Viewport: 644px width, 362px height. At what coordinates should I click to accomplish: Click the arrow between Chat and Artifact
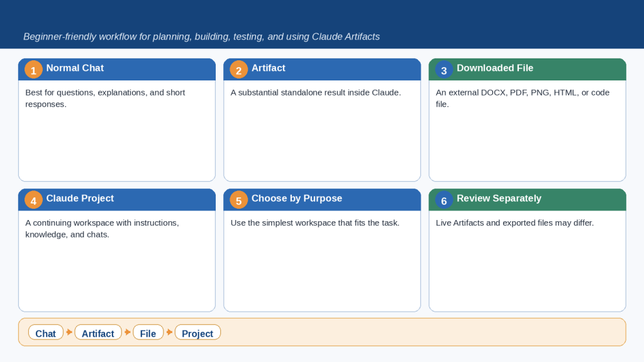tap(69, 332)
